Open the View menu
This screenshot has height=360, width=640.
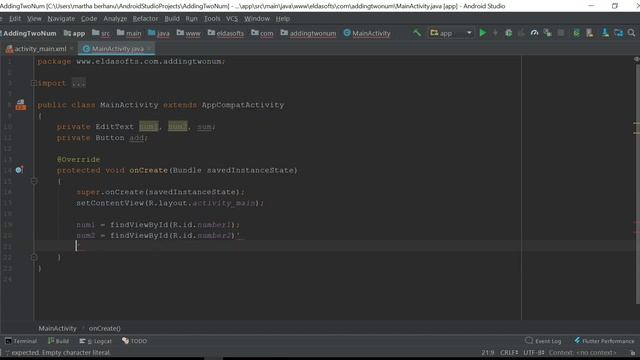(x=34, y=19)
